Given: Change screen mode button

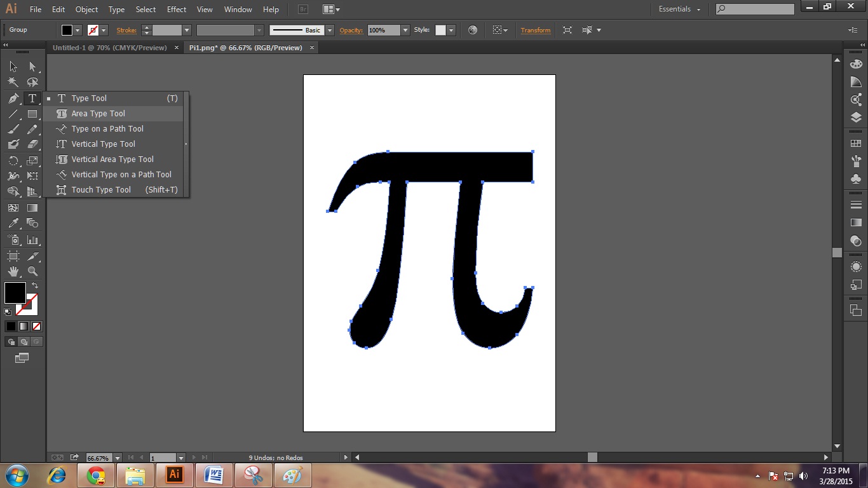Looking at the screenshot, I should 22,358.
